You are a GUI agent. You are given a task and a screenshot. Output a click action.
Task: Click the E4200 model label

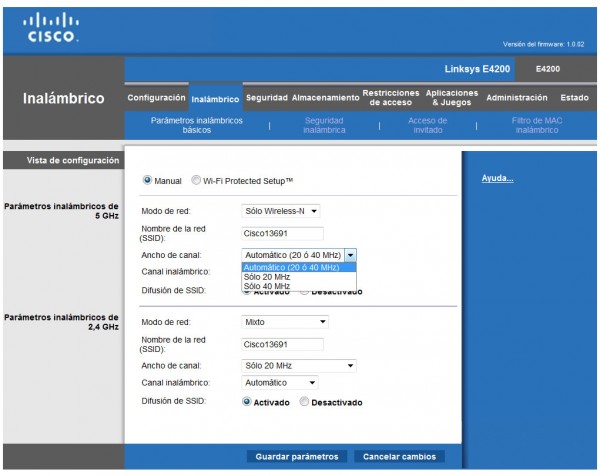point(548,69)
